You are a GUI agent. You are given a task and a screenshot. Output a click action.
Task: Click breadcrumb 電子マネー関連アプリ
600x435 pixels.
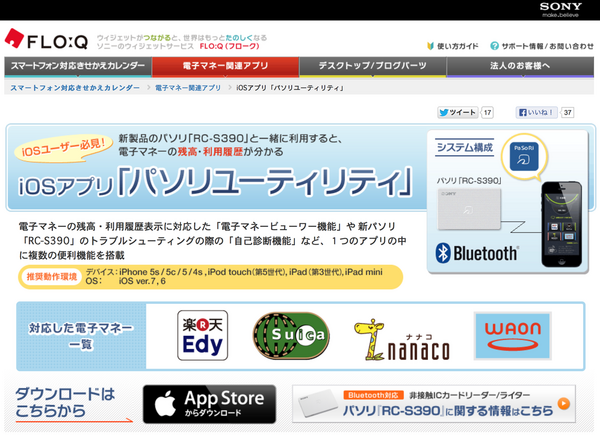tap(188, 88)
